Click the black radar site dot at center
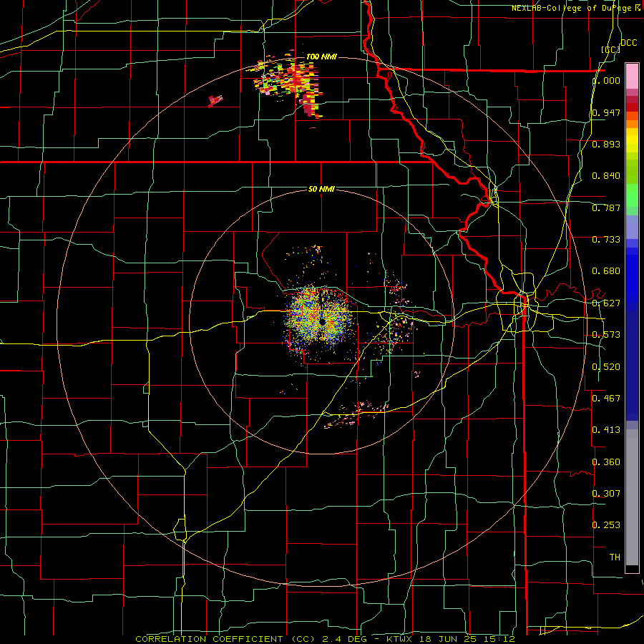The height and width of the screenshot is (644, 644). point(323,322)
